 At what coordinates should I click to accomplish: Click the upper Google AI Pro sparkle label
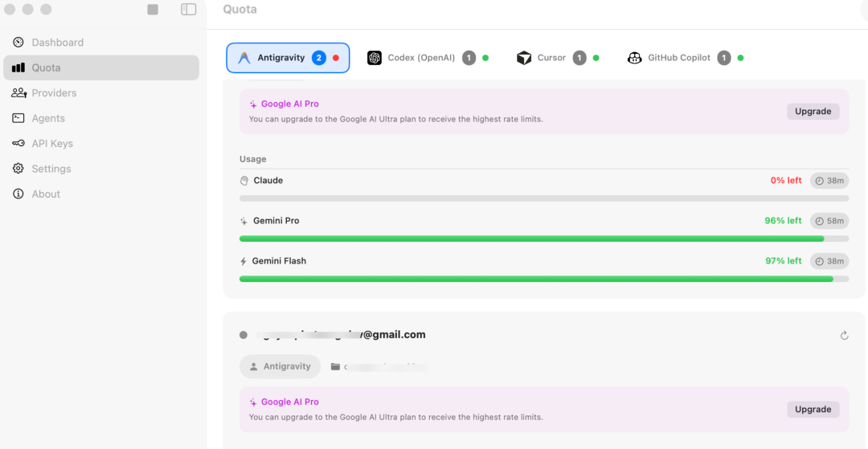(x=284, y=104)
